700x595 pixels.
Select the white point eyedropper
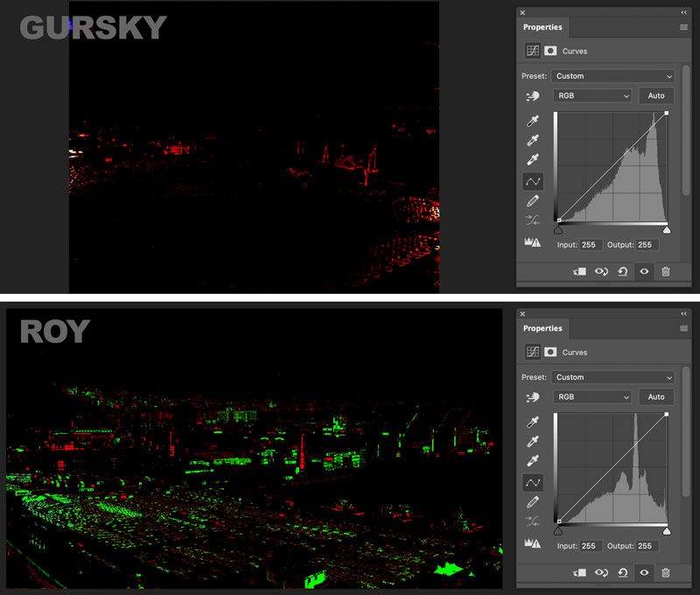pos(532,158)
